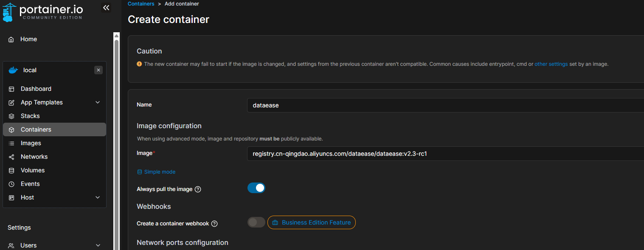Toggle the Create a container webhook switch
The width and height of the screenshot is (644, 250).
point(256,222)
